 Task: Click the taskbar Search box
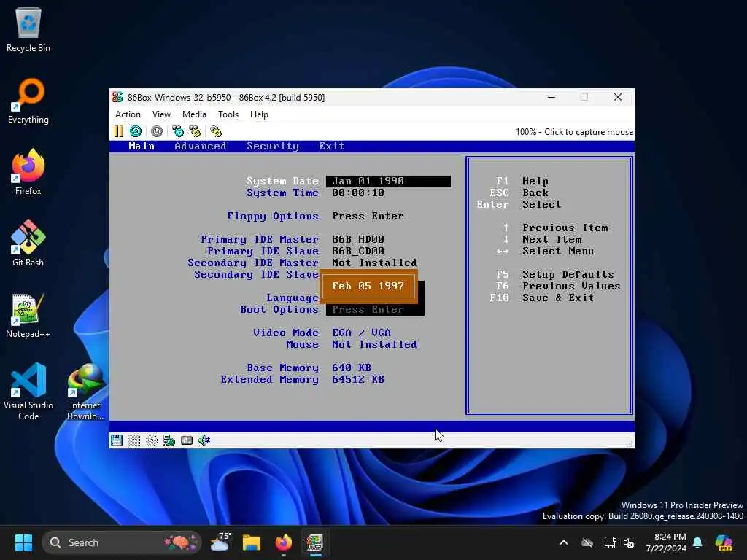pos(122,542)
